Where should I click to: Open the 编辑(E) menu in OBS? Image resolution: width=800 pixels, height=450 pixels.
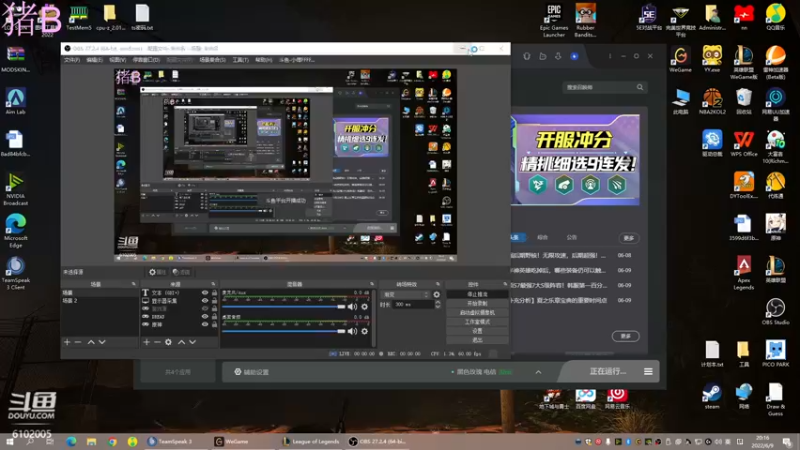click(x=94, y=60)
